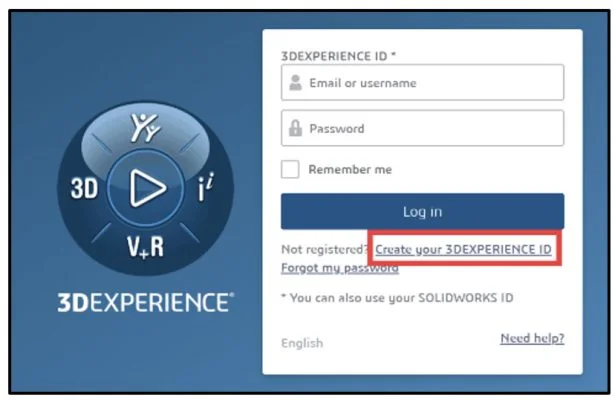Screen dimensions: 615x400
Task: Click the 'Remember me' label text
Action: pos(350,169)
